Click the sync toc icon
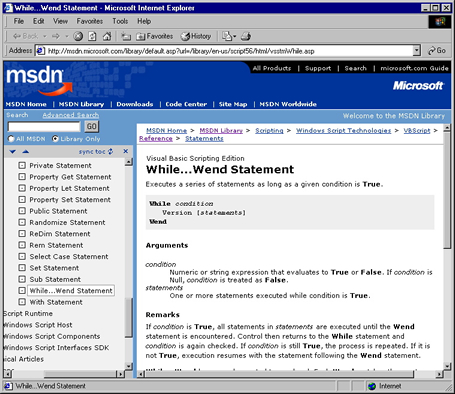 [110, 151]
